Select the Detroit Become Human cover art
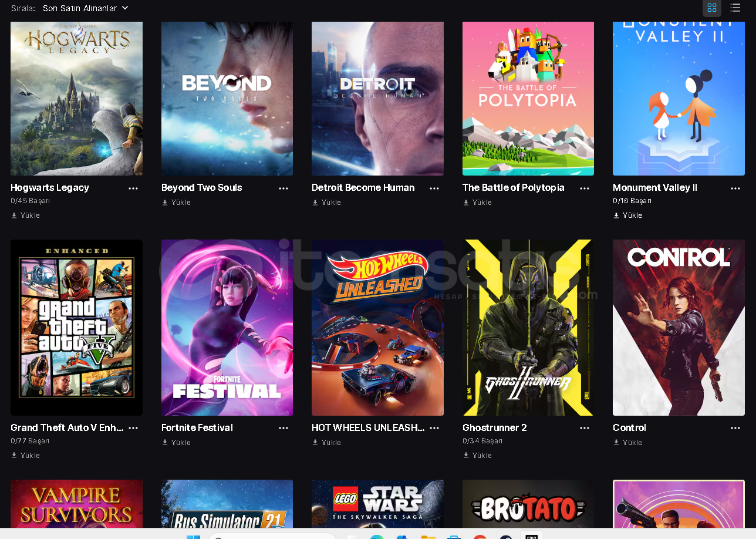This screenshot has width=756, height=539. pyautogui.click(x=377, y=99)
